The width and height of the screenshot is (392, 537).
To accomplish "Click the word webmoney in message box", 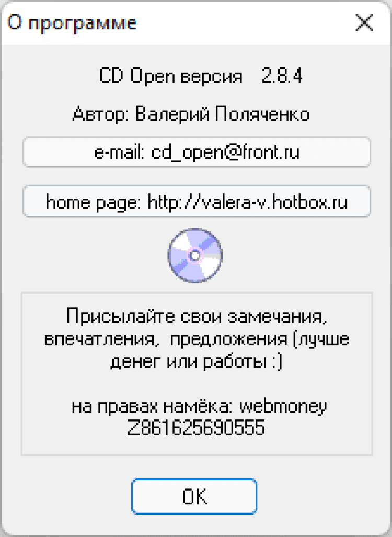I will pyautogui.click(x=283, y=407).
